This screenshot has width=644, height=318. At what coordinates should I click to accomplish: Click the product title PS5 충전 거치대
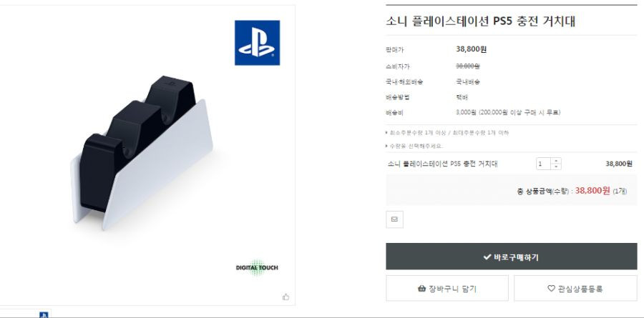click(480, 21)
